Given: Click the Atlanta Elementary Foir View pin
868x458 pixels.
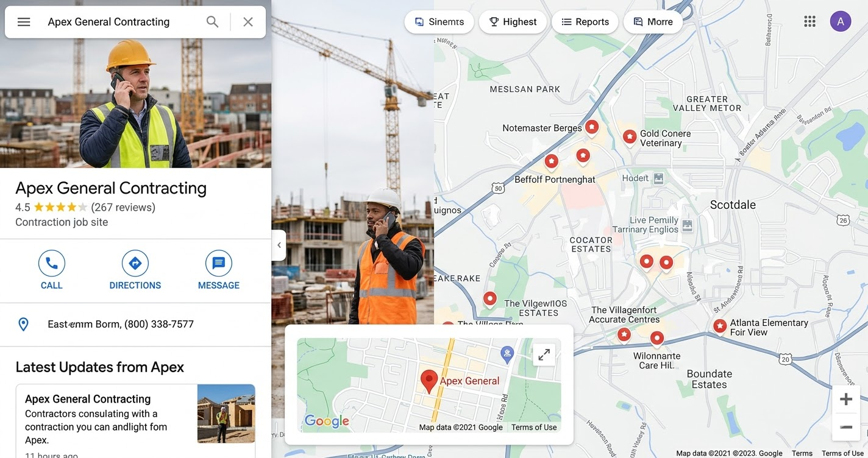Looking at the screenshot, I should point(720,326).
